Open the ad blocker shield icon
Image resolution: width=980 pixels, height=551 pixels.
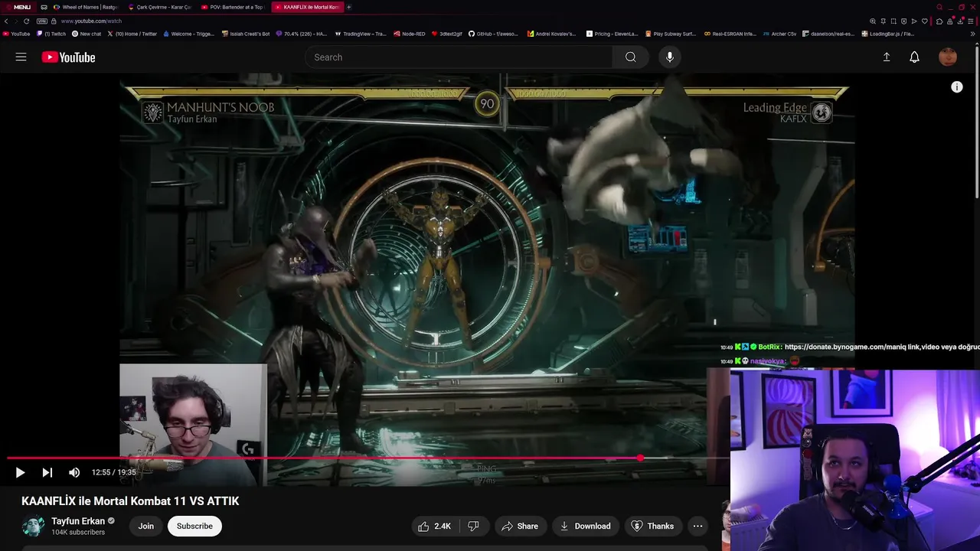903,21
